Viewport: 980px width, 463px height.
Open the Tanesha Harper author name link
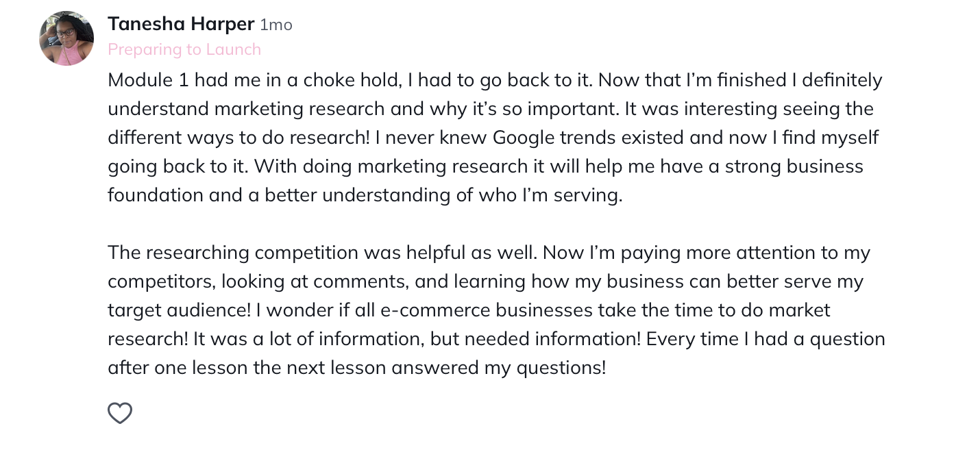click(181, 24)
